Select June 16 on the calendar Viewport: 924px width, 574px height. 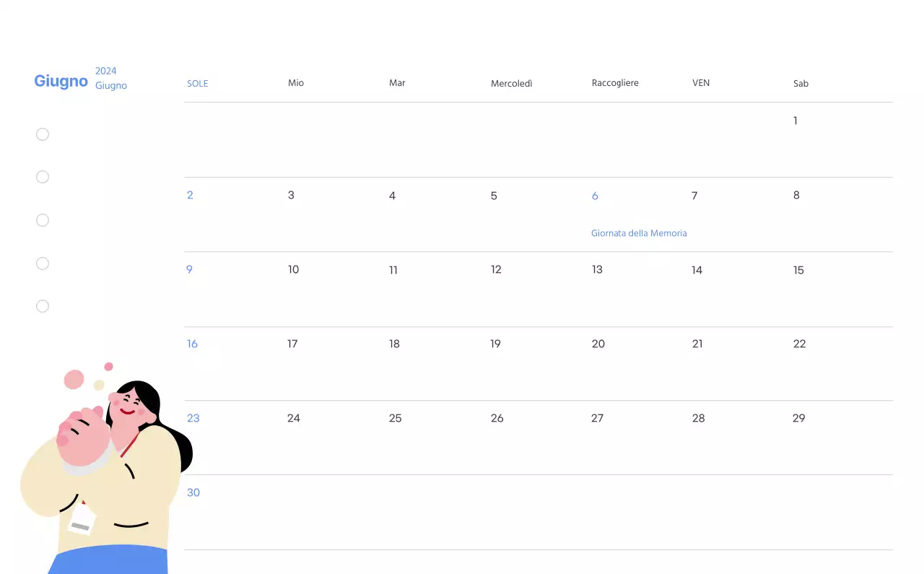click(192, 344)
